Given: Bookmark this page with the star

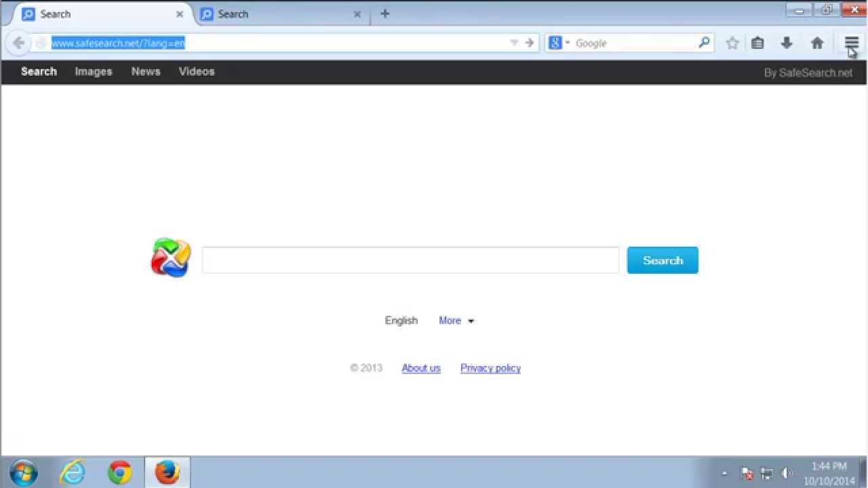Looking at the screenshot, I should tap(732, 43).
